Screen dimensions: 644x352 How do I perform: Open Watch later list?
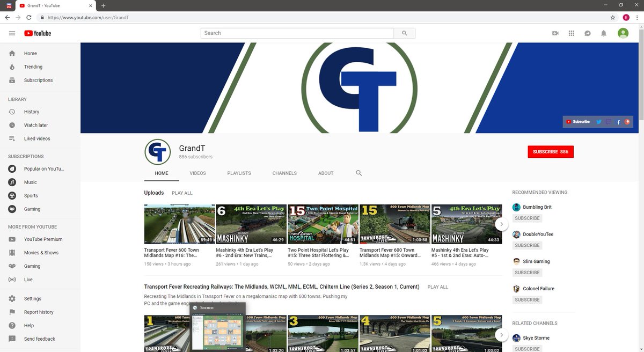click(40, 125)
